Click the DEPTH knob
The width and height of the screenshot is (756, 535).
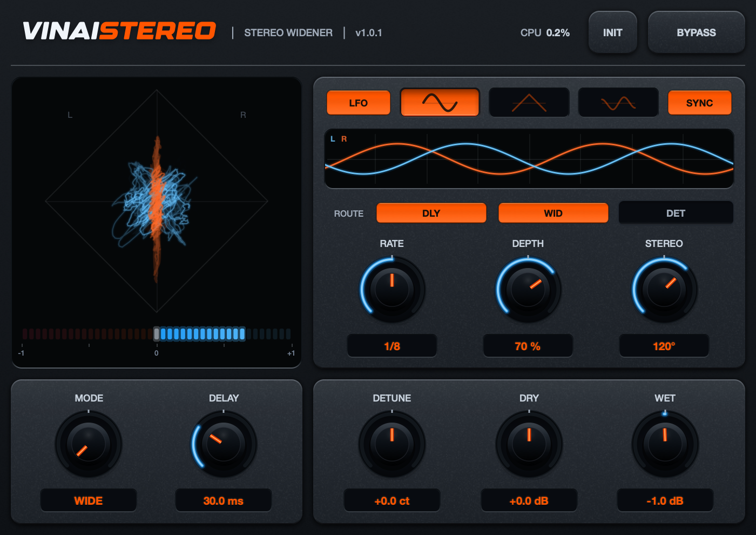(528, 289)
